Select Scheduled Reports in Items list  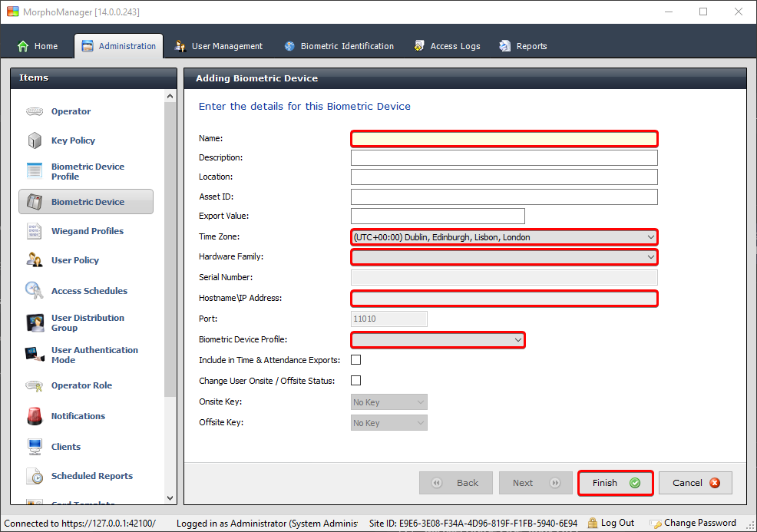(86, 476)
